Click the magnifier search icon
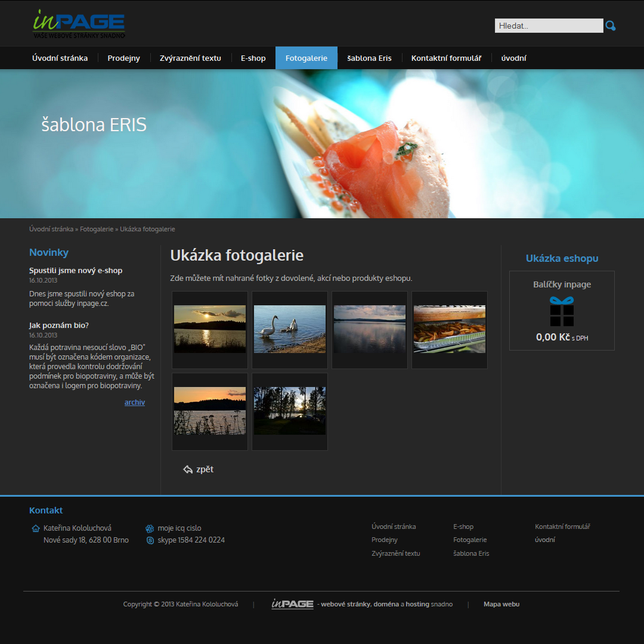Viewport: 644px width, 644px height. pos(610,26)
